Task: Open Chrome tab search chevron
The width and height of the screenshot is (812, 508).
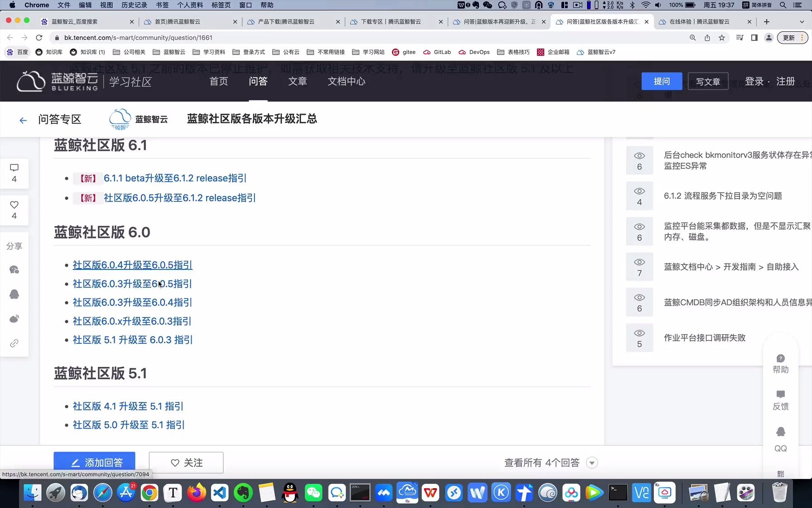Action: coord(802,21)
